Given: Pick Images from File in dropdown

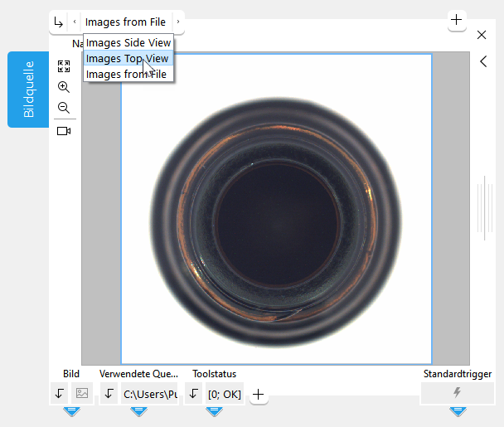Looking at the screenshot, I should pos(125,74).
